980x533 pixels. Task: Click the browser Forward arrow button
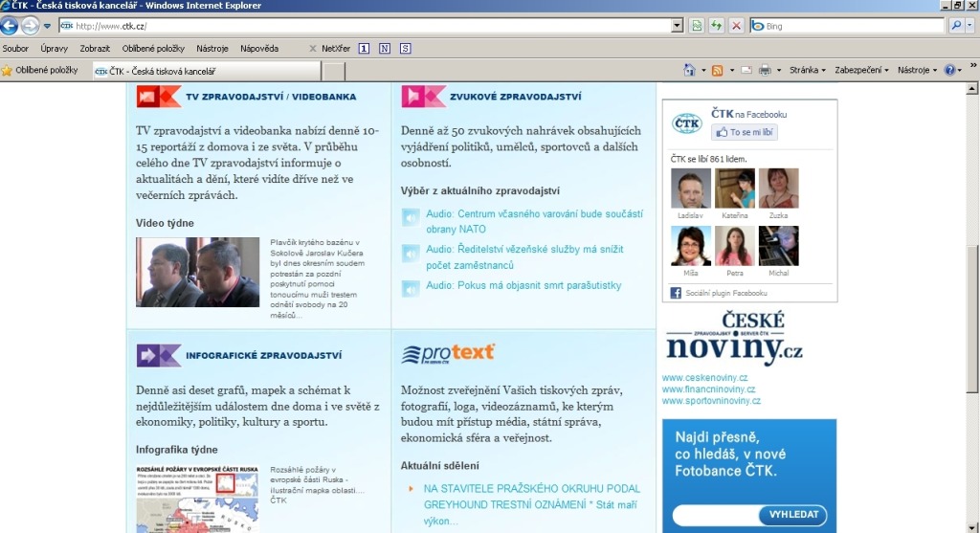point(30,26)
